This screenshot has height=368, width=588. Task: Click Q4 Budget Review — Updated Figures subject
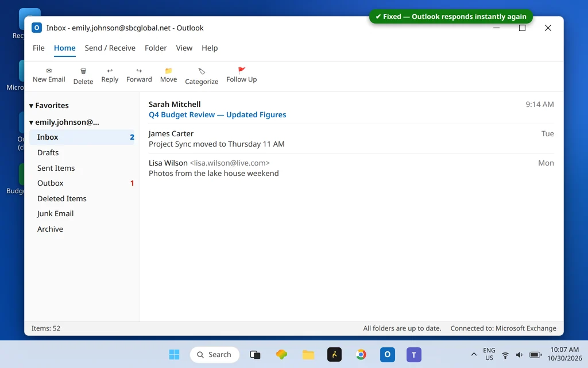[x=217, y=114]
